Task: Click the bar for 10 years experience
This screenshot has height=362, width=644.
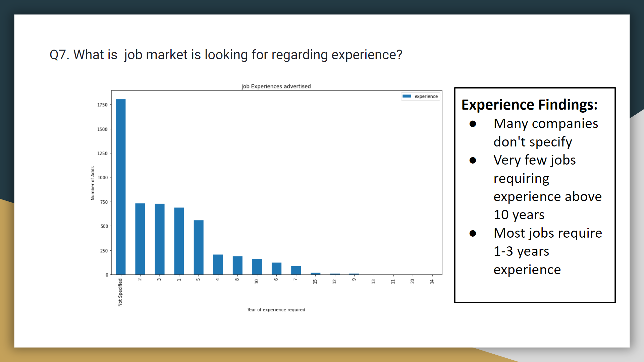Action: click(257, 266)
